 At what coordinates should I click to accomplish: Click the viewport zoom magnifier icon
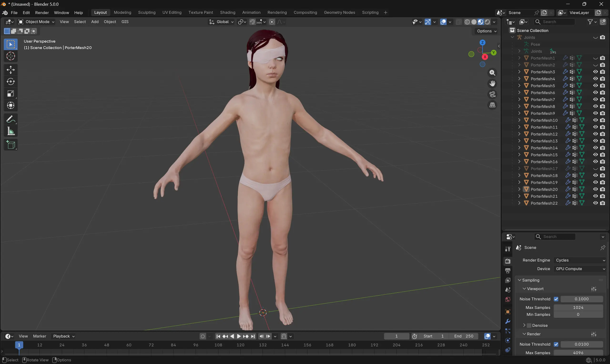492,73
